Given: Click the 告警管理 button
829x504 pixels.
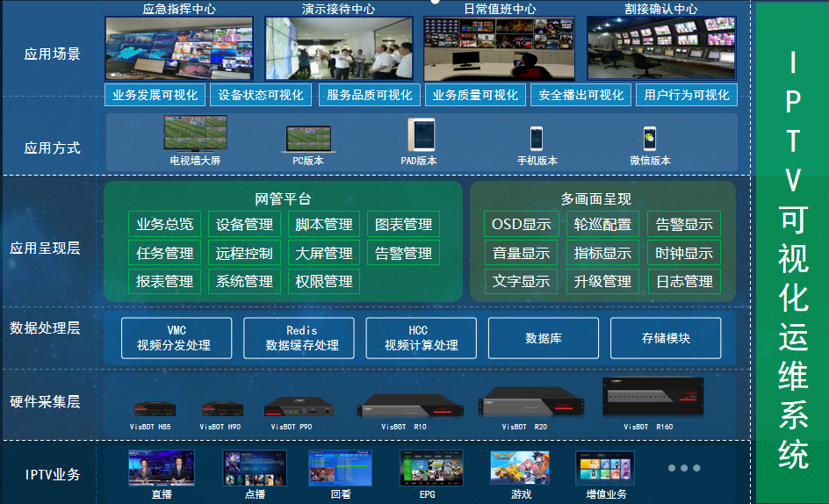Looking at the screenshot, I should pyautogui.click(x=403, y=253).
